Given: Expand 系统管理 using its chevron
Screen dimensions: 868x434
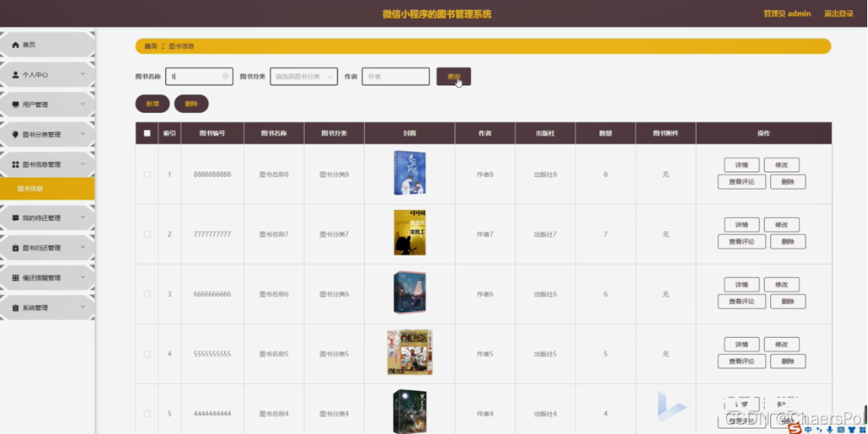Looking at the screenshot, I should click(x=82, y=307).
